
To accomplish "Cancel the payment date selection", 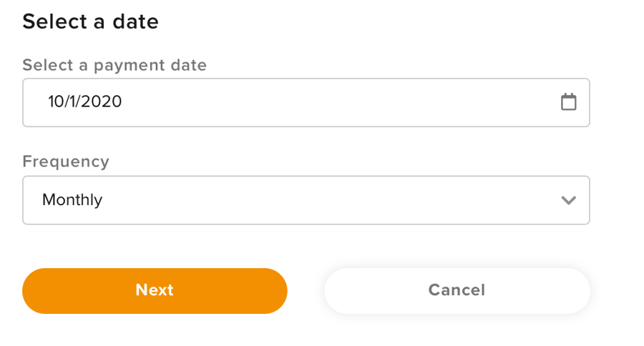I will click(457, 290).
